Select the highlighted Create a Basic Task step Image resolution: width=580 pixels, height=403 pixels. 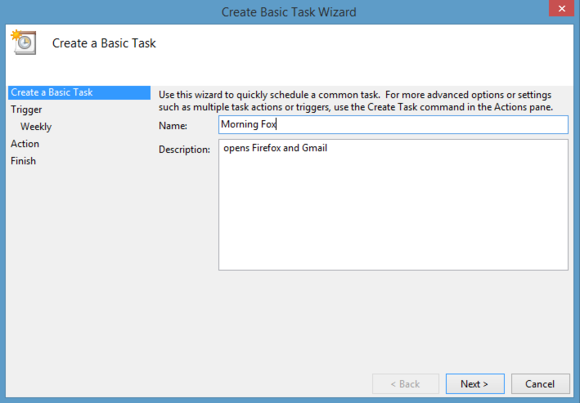click(x=79, y=93)
